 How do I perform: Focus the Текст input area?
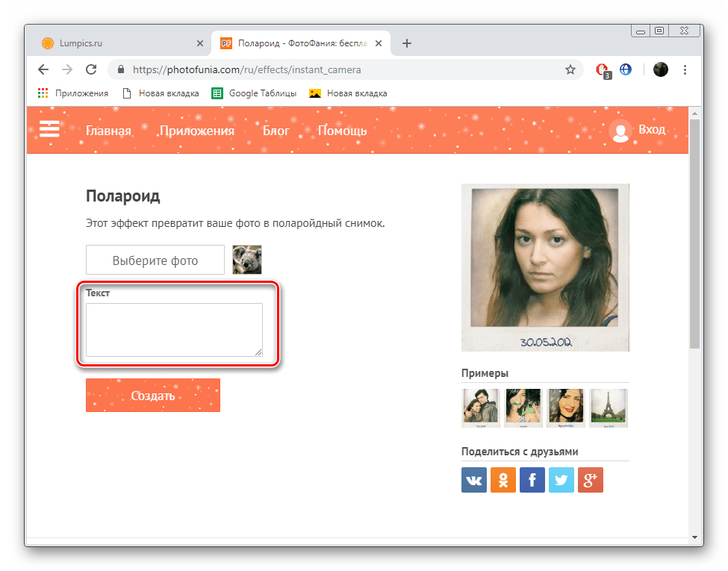(x=174, y=329)
